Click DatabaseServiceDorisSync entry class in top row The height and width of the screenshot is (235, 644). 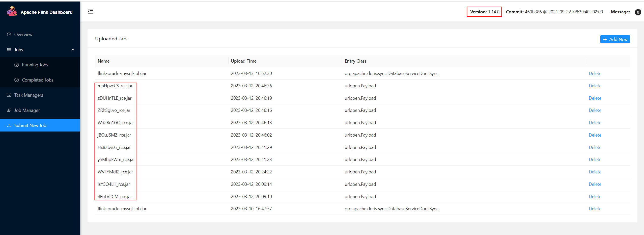click(x=391, y=73)
